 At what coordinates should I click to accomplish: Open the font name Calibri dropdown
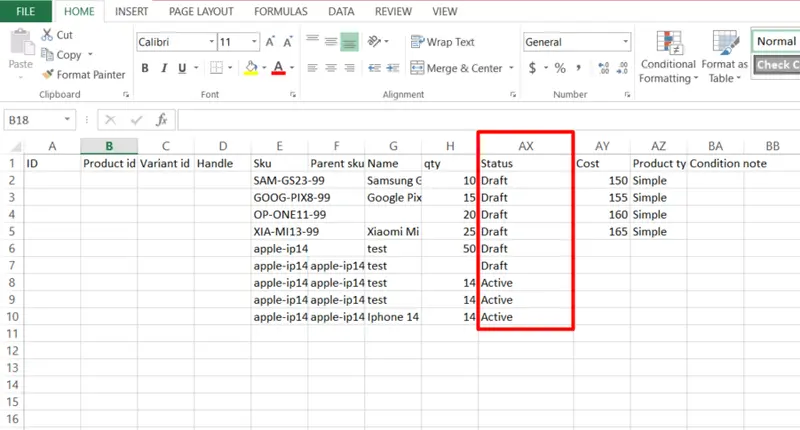click(211, 42)
